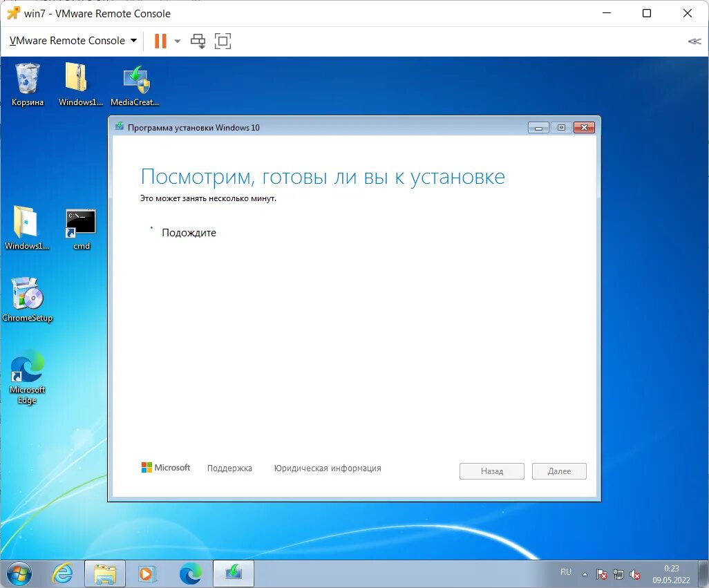Click the 'Посмотрим, готовы ли вы к установке' heading

click(x=323, y=177)
